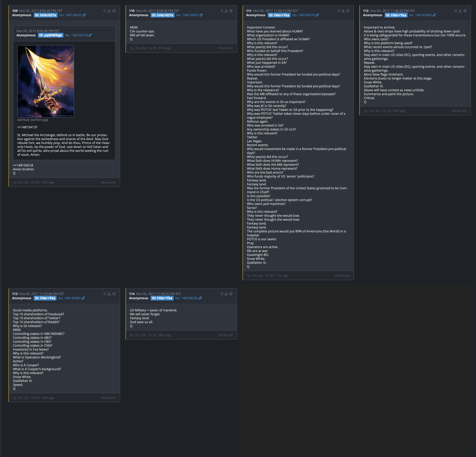Click the chain icon after No. 148156518
Screen dimensions: 476x457
pos(90,35)
